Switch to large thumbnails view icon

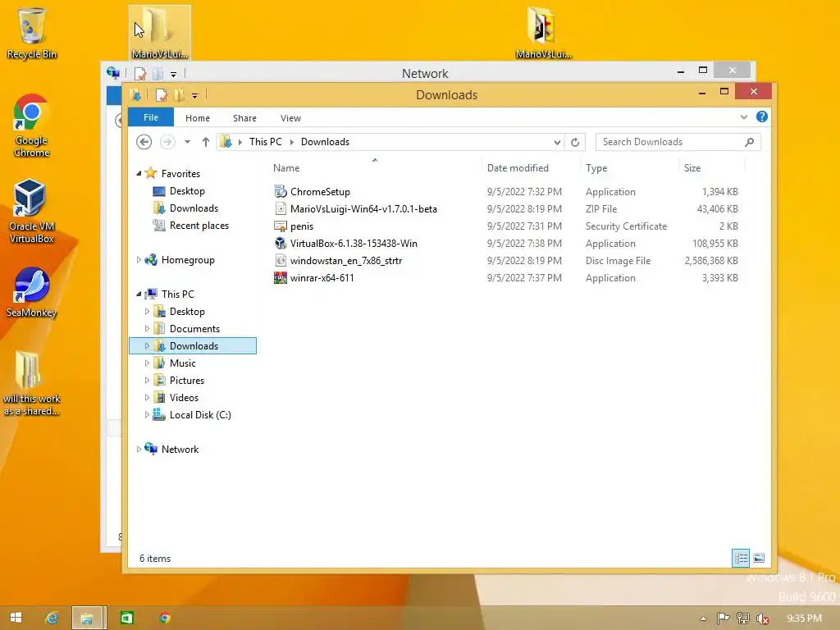(759, 558)
